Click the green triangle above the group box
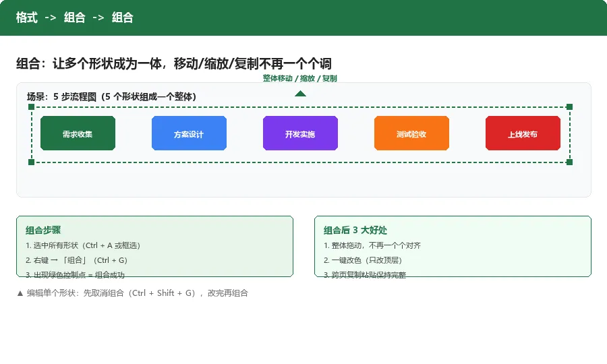The height and width of the screenshot is (364, 607). click(300, 94)
